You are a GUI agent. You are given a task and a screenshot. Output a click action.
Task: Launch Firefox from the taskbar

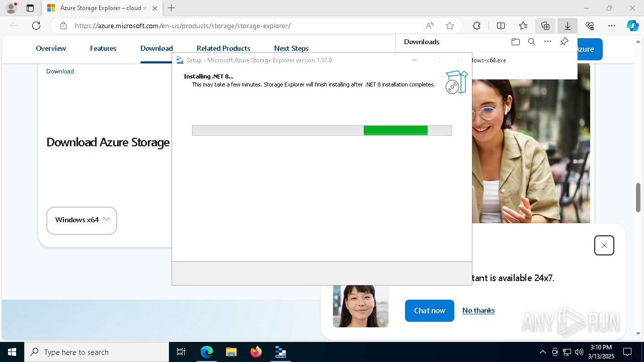256,352
